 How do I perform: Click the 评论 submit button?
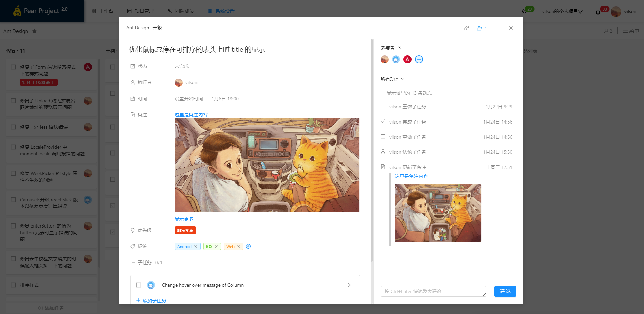[x=505, y=291]
